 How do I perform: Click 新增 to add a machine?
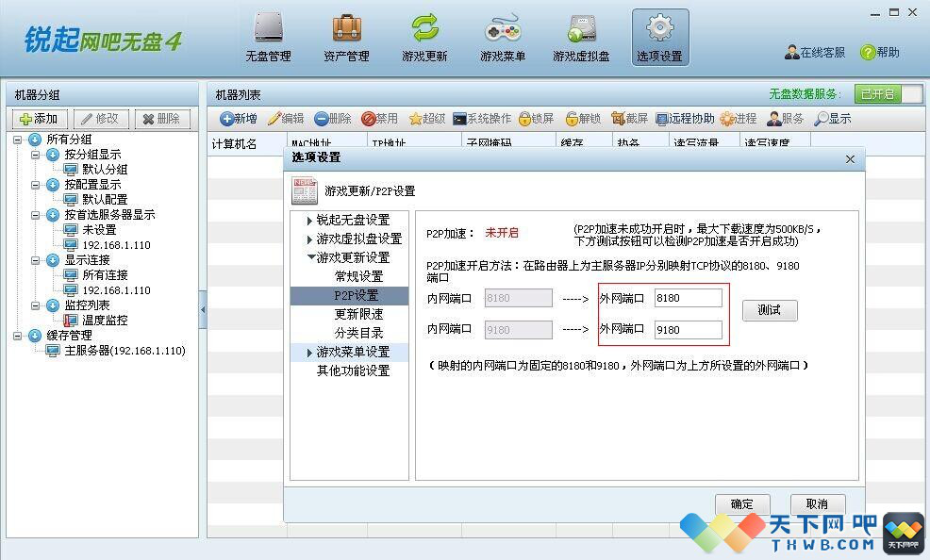tap(239, 119)
